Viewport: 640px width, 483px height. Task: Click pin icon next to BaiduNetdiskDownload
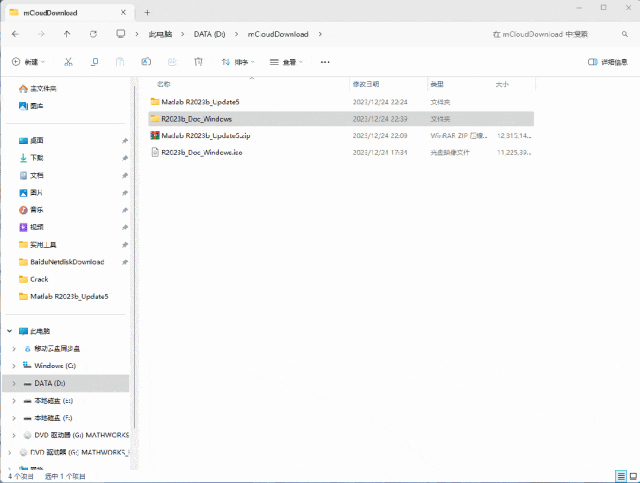click(x=125, y=262)
